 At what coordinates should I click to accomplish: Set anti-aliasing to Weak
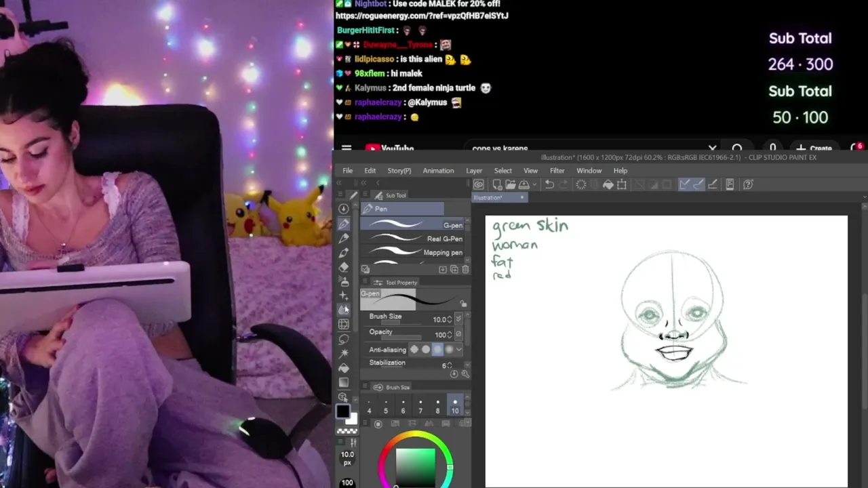[x=426, y=349]
